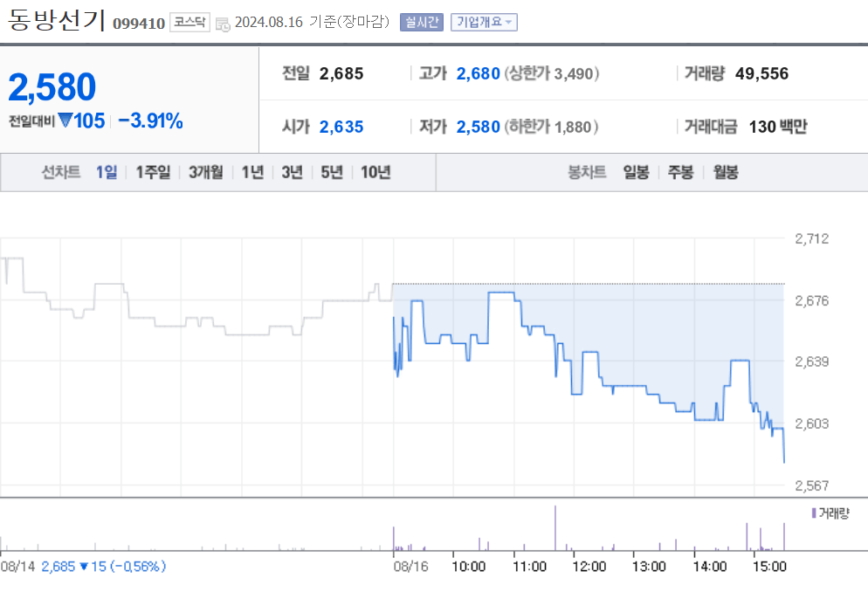Click the 15:00 time axis label
The image size is (868, 599).
pyautogui.click(x=769, y=567)
